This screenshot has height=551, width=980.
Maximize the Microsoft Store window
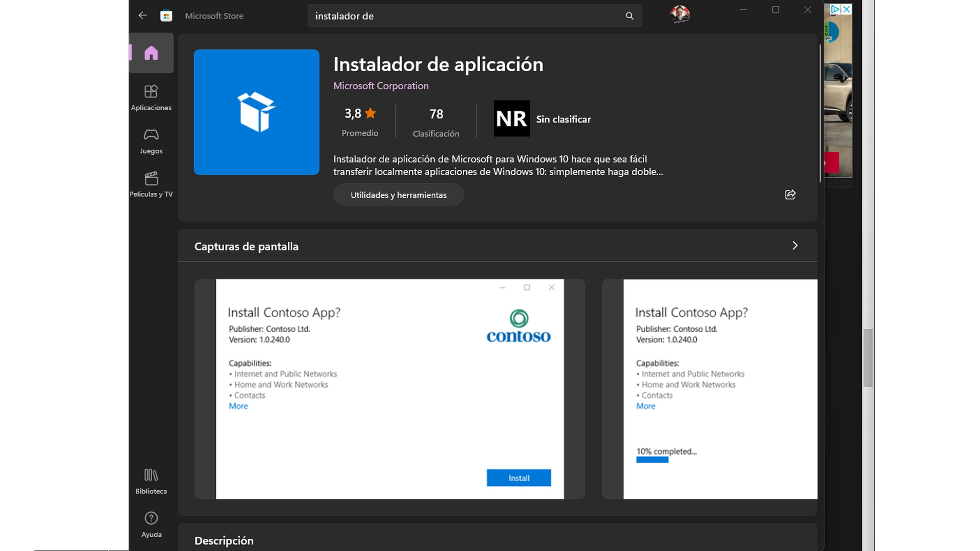click(776, 10)
